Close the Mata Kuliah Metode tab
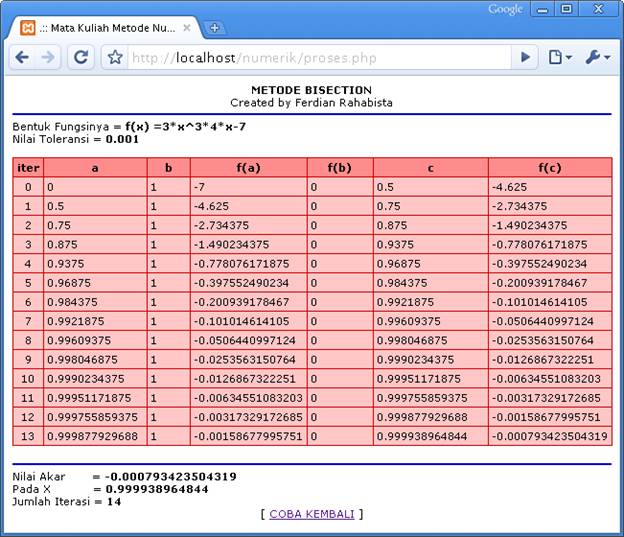This screenshot has height=537, width=624. [x=187, y=28]
